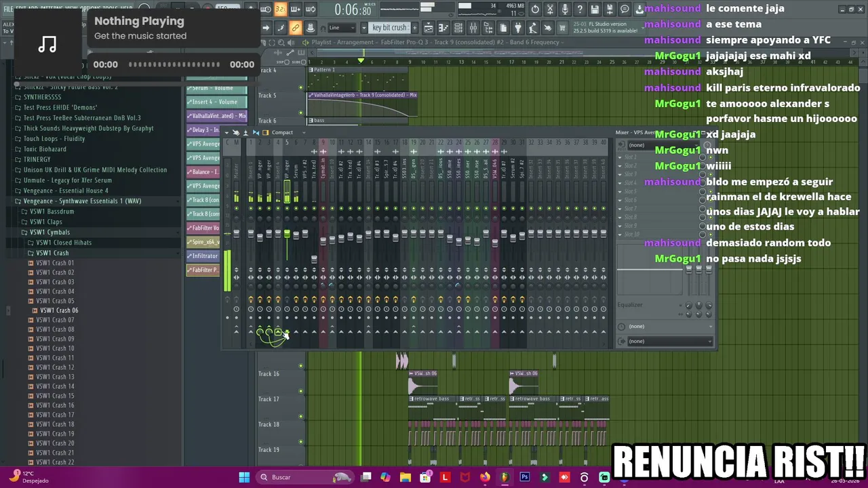The height and width of the screenshot is (488, 868).
Task: Open Windows Start menu
Action: tap(244, 477)
